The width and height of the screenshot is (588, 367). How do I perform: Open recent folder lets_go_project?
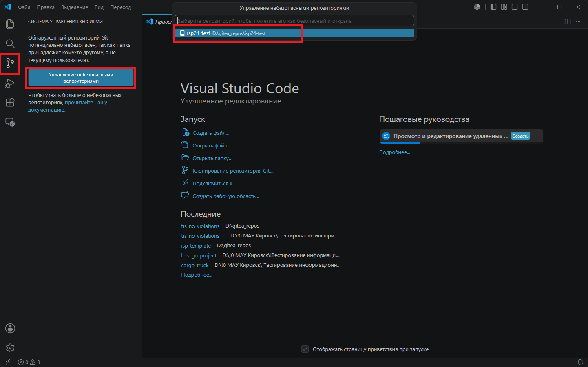pos(199,255)
